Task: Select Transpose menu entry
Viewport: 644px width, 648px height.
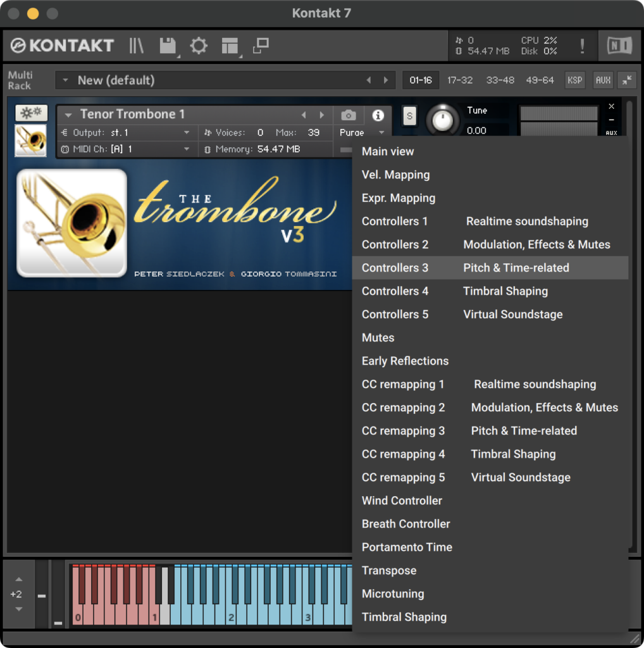Action: coord(490,570)
